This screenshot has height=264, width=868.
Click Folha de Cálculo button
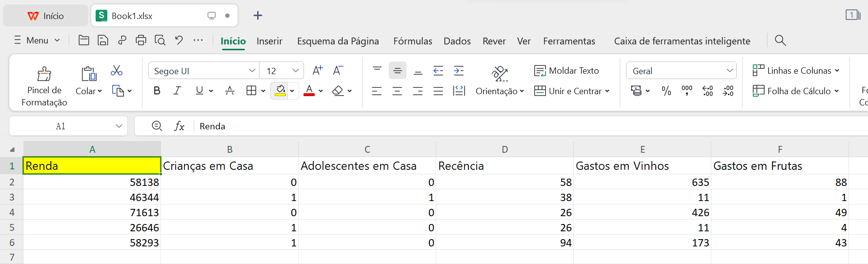[796, 91]
